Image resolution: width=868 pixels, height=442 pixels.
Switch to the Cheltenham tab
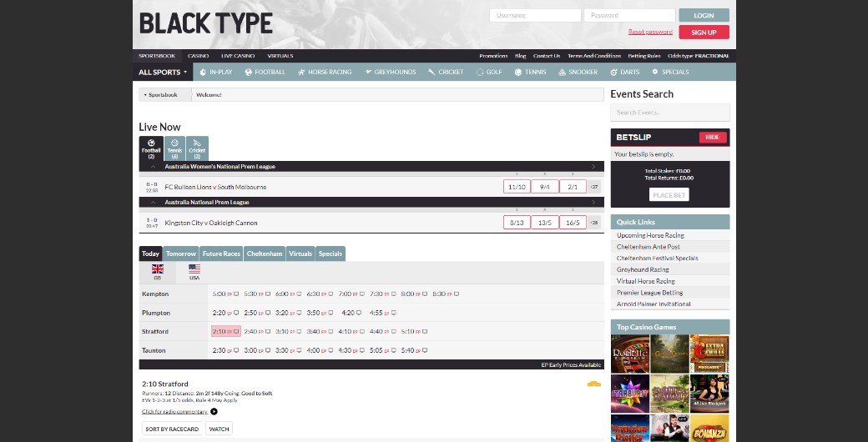click(x=265, y=254)
